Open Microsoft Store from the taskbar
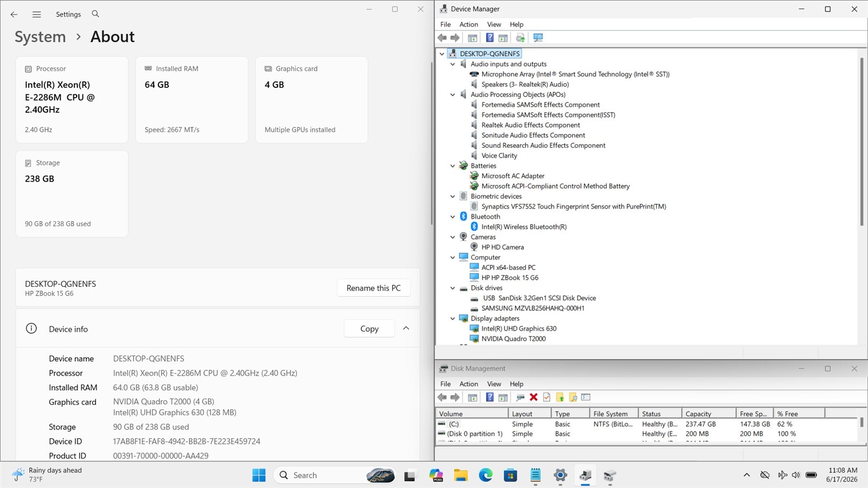Image resolution: width=868 pixels, height=488 pixels. 510,476
